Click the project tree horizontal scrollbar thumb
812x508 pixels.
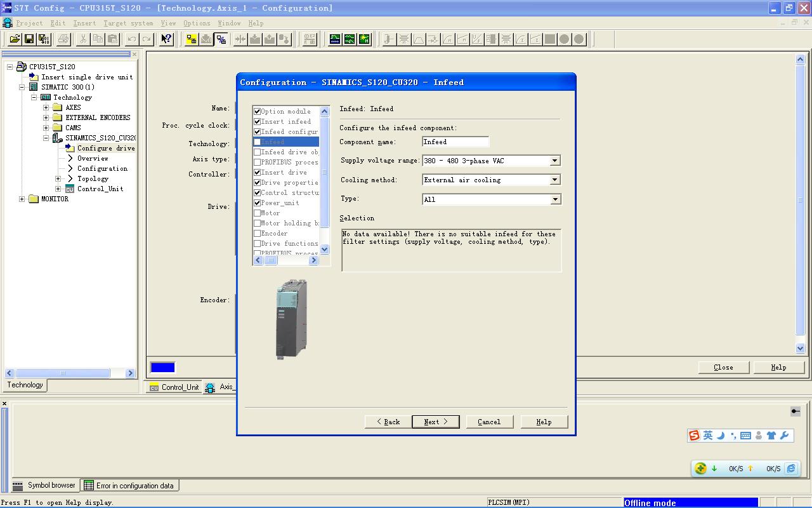point(62,373)
